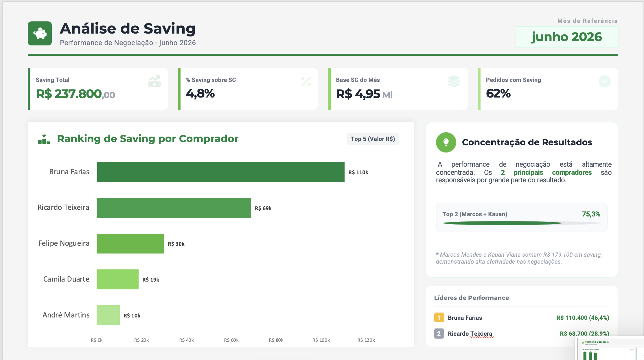This screenshot has height=360, width=644.
Task: Click the gray rank 2 badge
Action: pyautogui.click(x=439, y=333)
